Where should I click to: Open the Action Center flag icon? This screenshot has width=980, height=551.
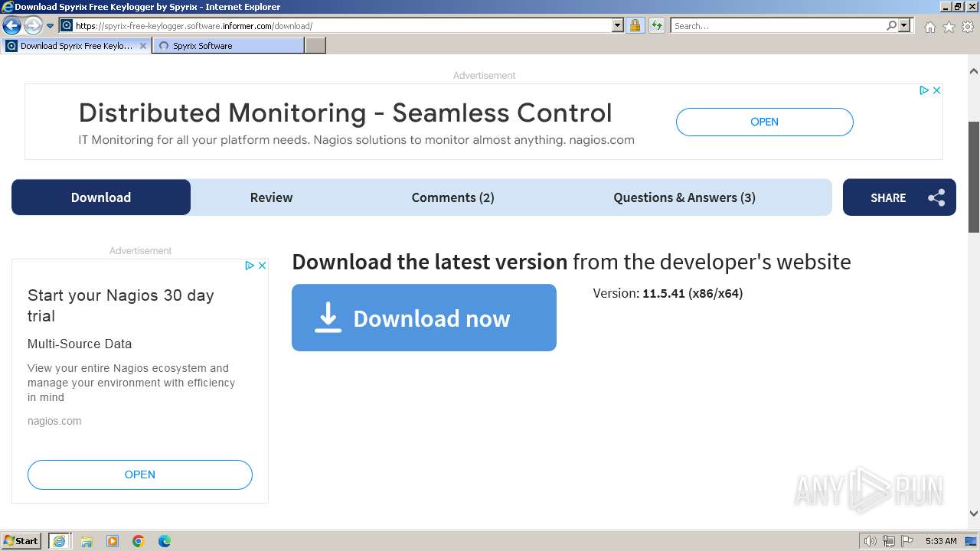click(907, 541)
